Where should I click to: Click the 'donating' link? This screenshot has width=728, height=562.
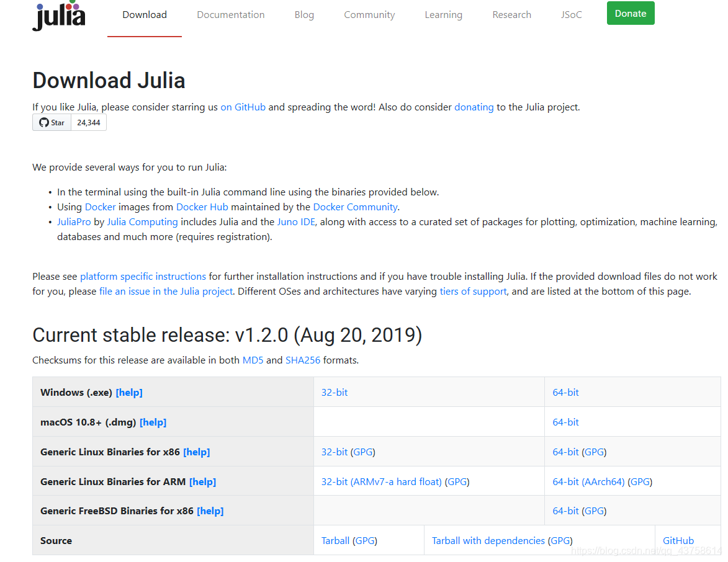click(x=474, y=107)
